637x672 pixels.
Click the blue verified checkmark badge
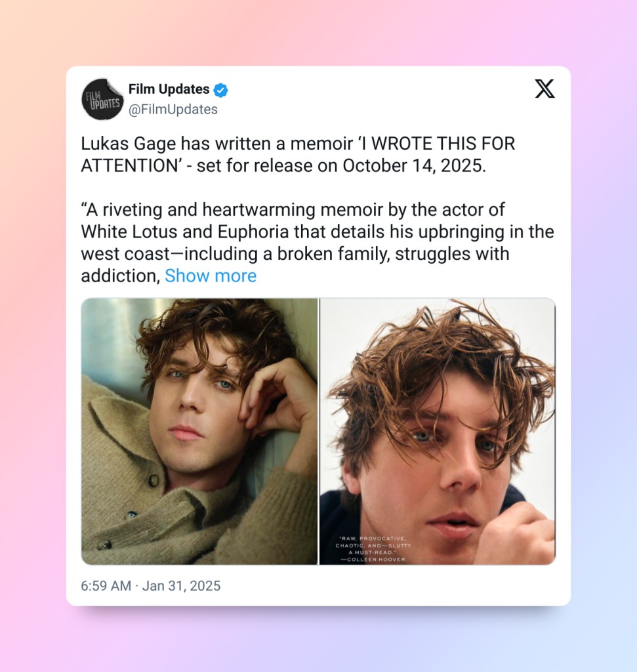click(x=220, y=90)
